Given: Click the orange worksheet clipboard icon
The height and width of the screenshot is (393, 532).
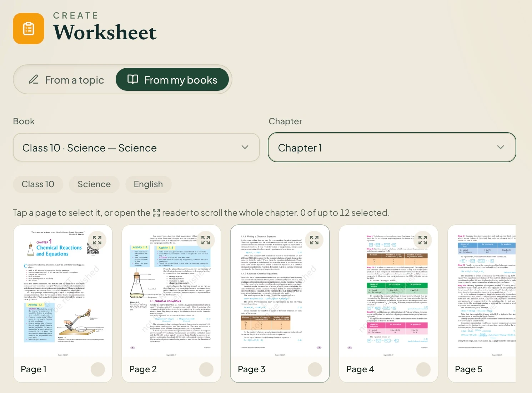Looking at the screenshot, I should (x=29, y=29).
